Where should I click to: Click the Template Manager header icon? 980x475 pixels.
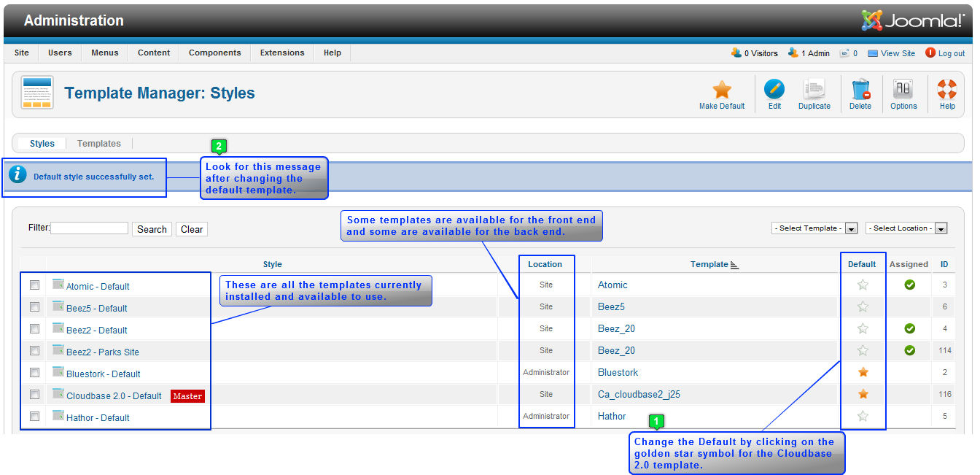click(36, 93)
